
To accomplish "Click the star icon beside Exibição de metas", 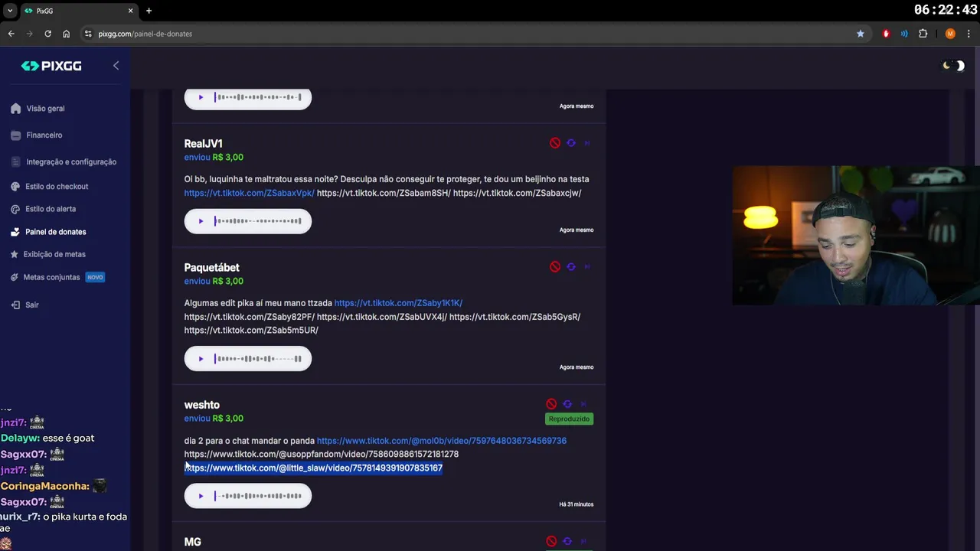I will click(x=15, y=254).
